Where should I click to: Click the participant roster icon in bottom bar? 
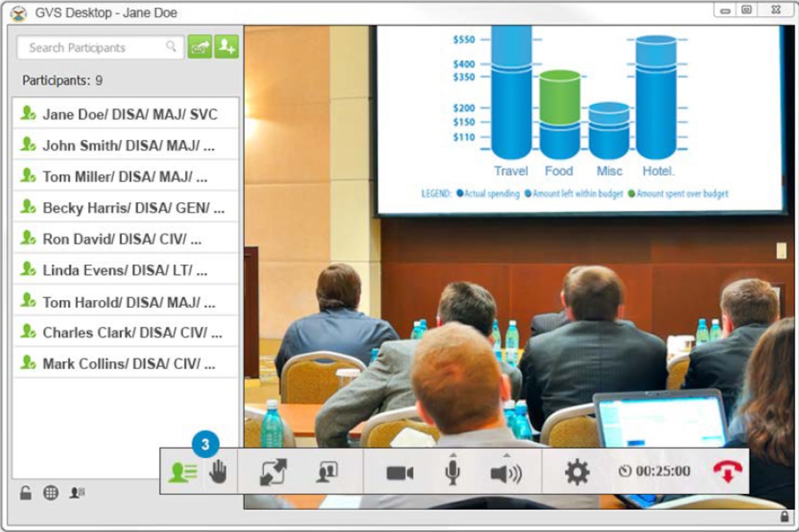pyautogui.click(x=76, y=493)
